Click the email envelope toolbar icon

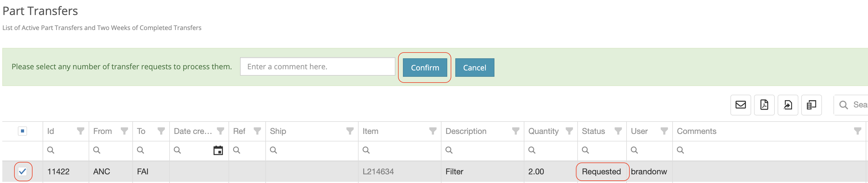740,105
